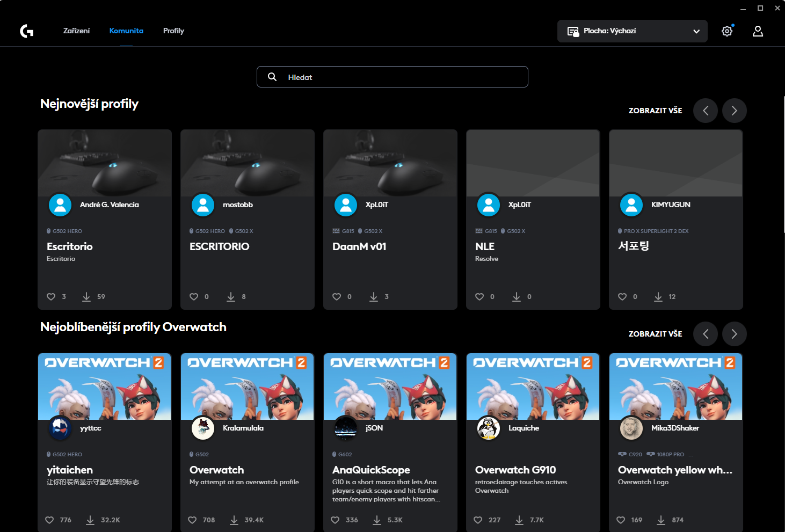This screenshot has width=785, height=532.
Task: Click the Logitech G logo
Action: point(26,31)
